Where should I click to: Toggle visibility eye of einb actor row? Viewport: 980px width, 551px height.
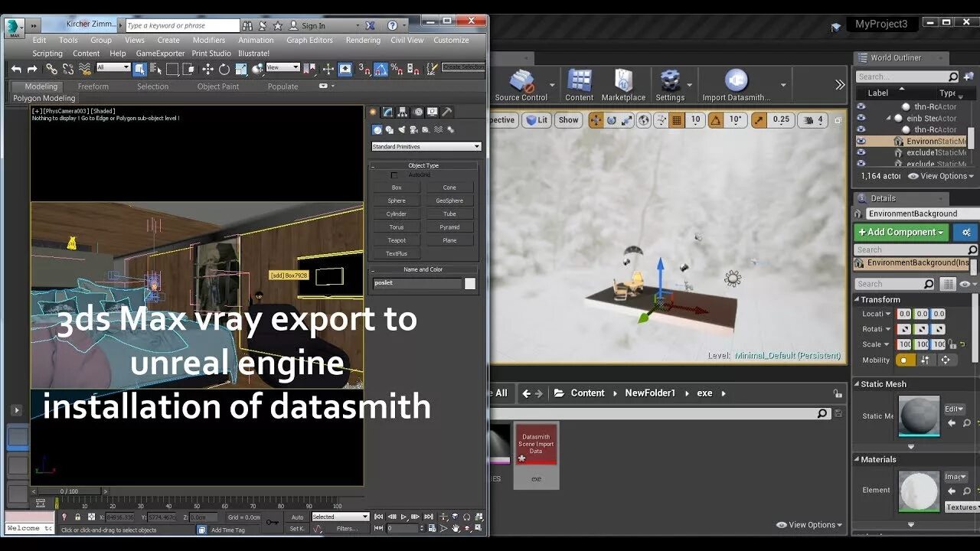(861, 118)
